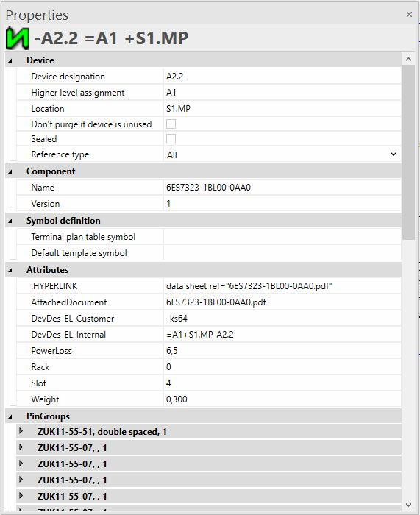
Task: Click the green device symbol icon in header
Action: tap(18, 38)
